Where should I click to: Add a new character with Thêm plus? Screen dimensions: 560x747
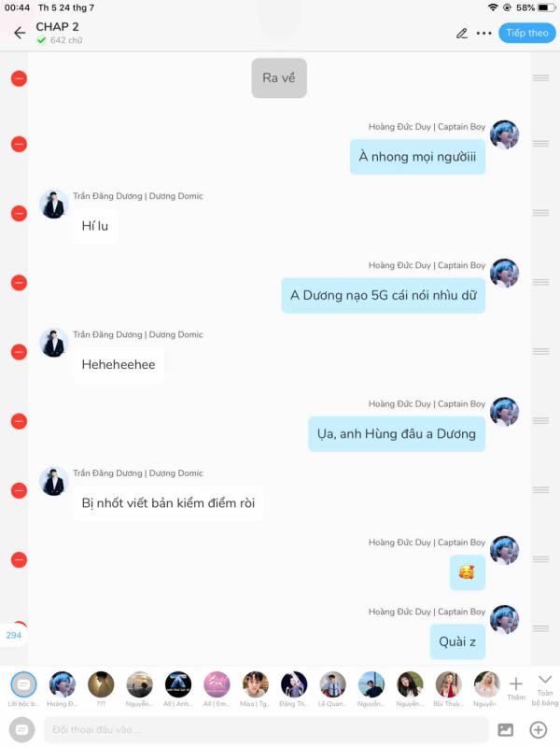[x=516, y=688]
